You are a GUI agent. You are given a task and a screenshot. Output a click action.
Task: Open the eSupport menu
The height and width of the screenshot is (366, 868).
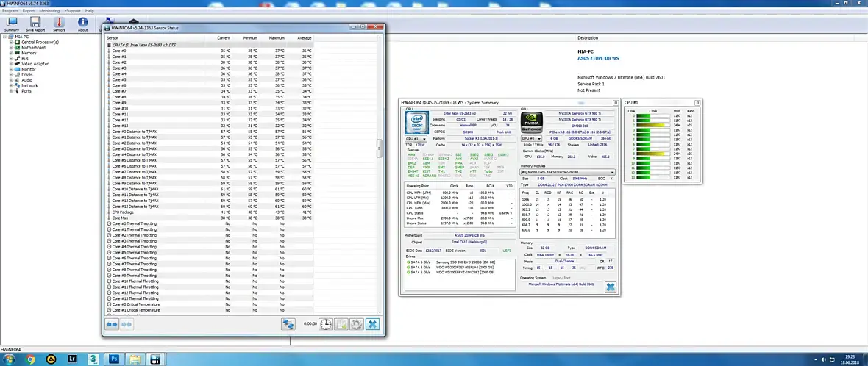72,10
